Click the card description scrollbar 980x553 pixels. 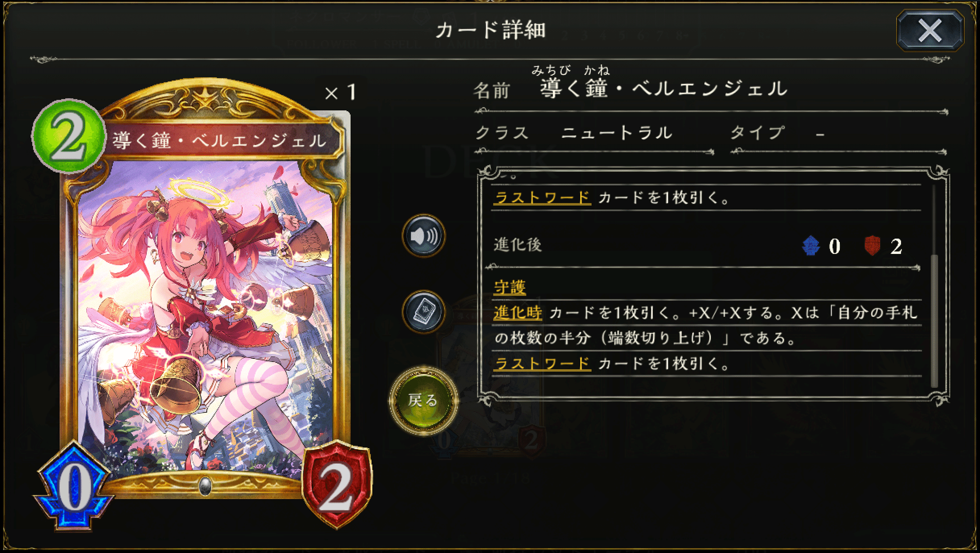(x=934, y=286)
